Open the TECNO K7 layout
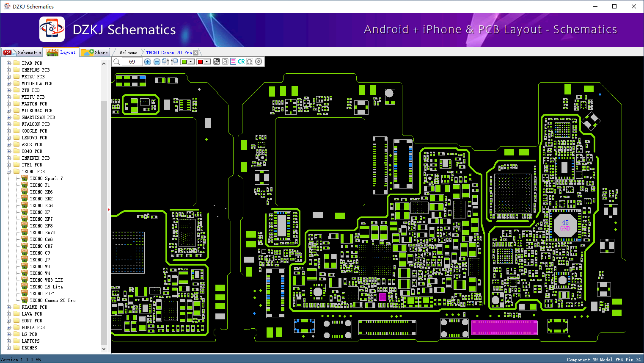 point(40,212)
